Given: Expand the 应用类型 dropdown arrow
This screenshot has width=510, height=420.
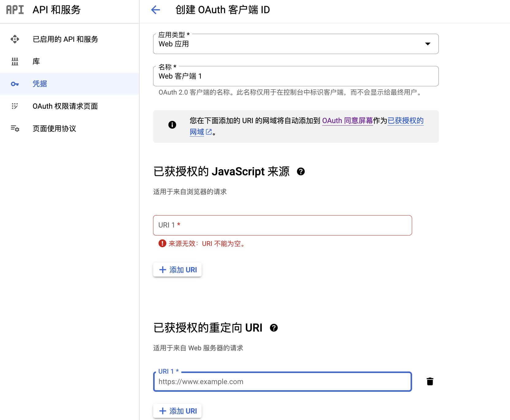Looking at the screenshot, I should (427, 44).
